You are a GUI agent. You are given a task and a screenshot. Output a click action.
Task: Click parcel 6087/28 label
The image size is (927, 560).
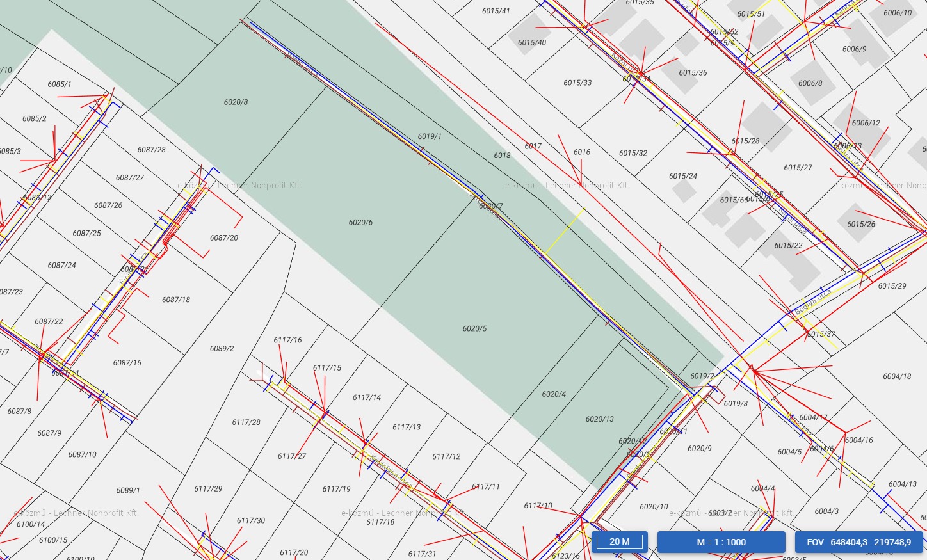[x=151, y=150]
